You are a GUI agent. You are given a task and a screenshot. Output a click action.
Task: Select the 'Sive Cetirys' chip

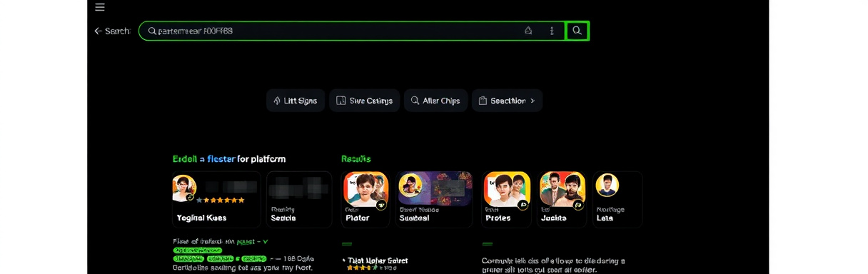click(x=364, y=101)
